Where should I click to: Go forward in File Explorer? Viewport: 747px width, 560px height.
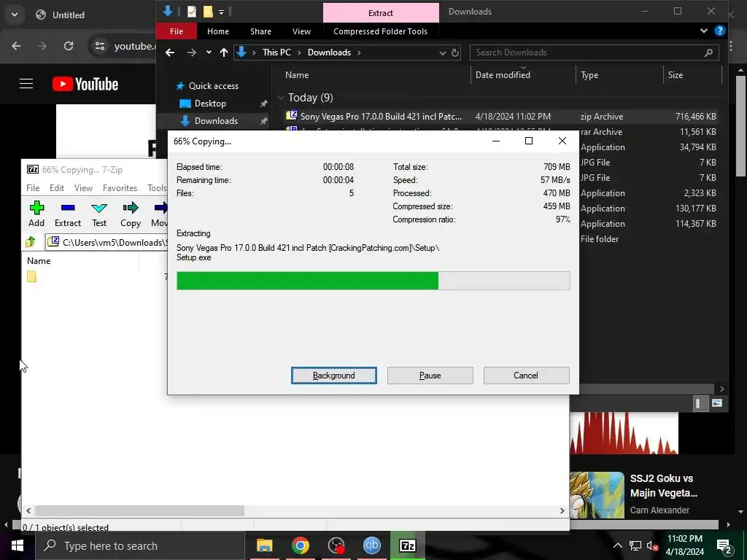(192, 52)
